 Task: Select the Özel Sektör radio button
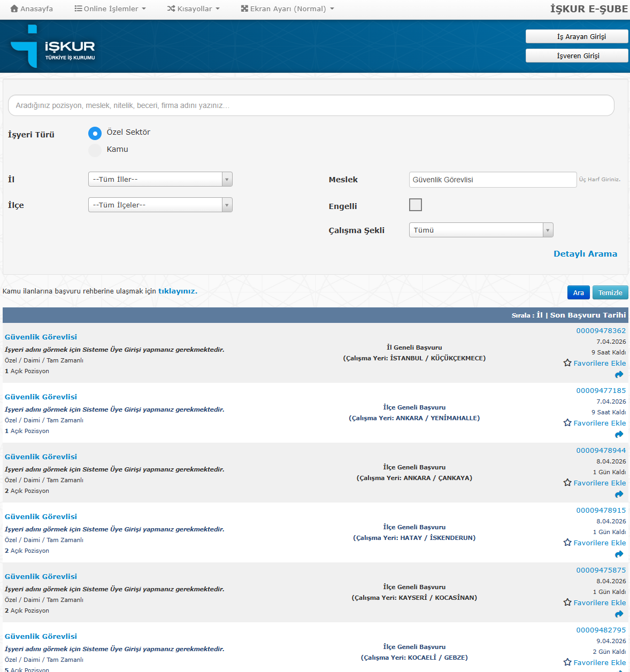pos(95,133)
